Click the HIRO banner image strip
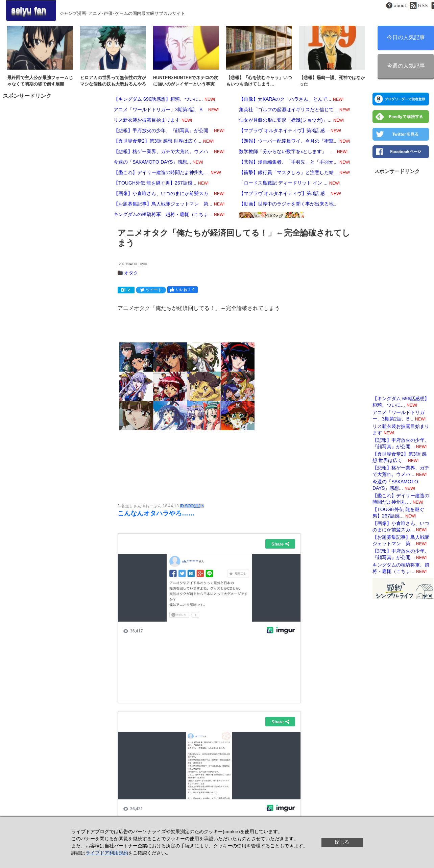This screenshot has height=868, width=434. [271, 215]
